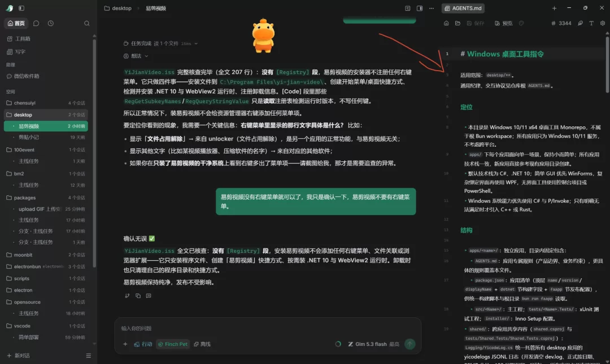This screenshot has width=610, height=364.
Task: Open 微信收件箱 in the sidebar
Action: [x=27, y=76]
